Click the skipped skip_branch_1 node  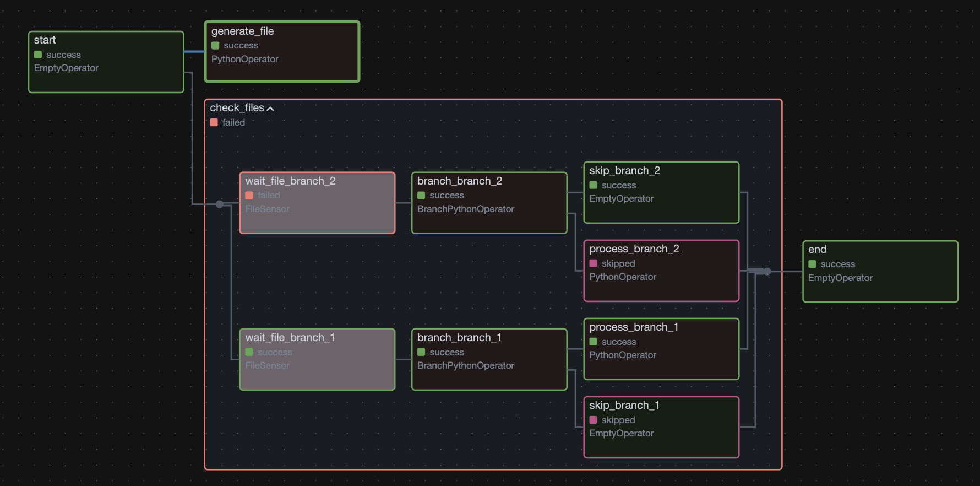pos(661,427)
